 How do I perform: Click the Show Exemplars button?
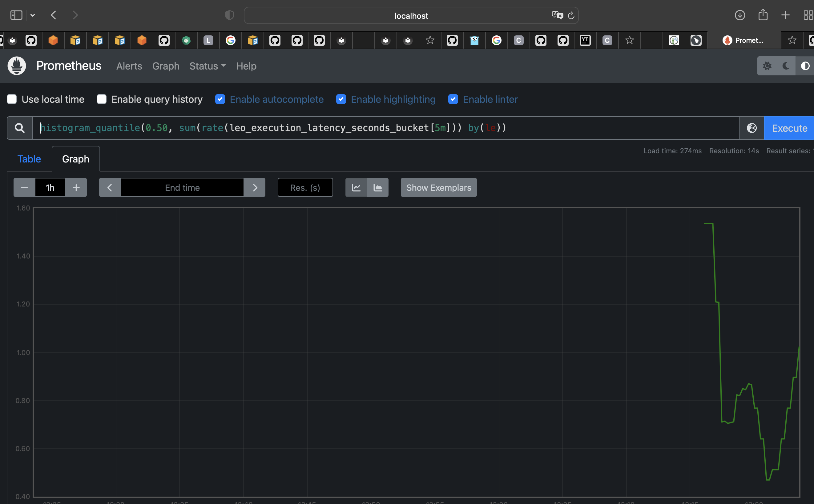click(x=438, y=188)
